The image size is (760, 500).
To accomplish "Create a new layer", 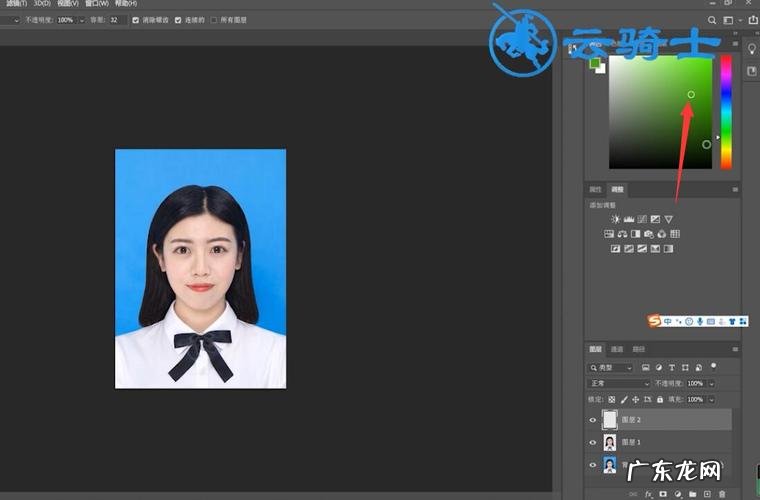I will [707, 494].
